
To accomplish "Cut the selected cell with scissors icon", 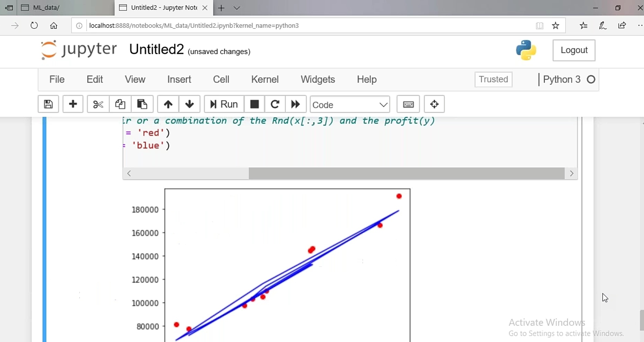I will tap(98, 104).
